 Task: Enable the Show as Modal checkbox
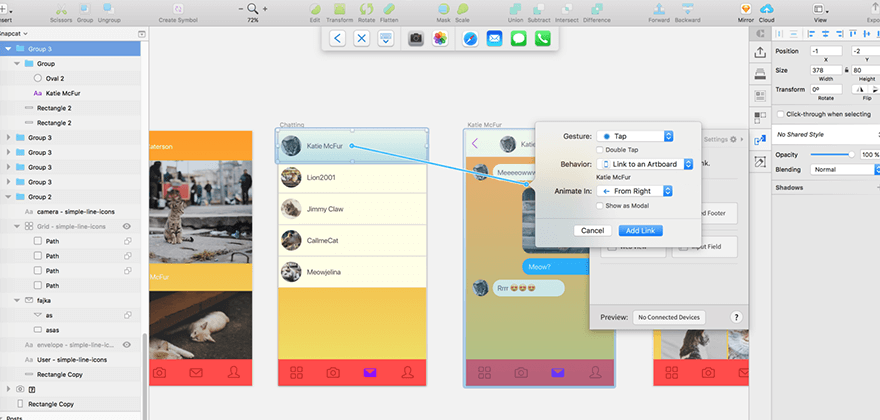tap(600, 206)
